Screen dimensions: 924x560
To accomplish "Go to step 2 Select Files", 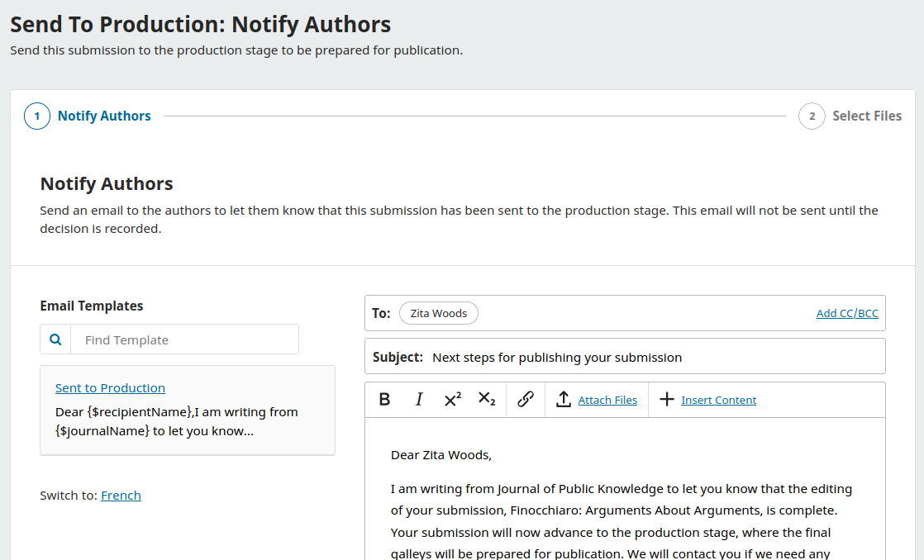I will pos(850,116).
